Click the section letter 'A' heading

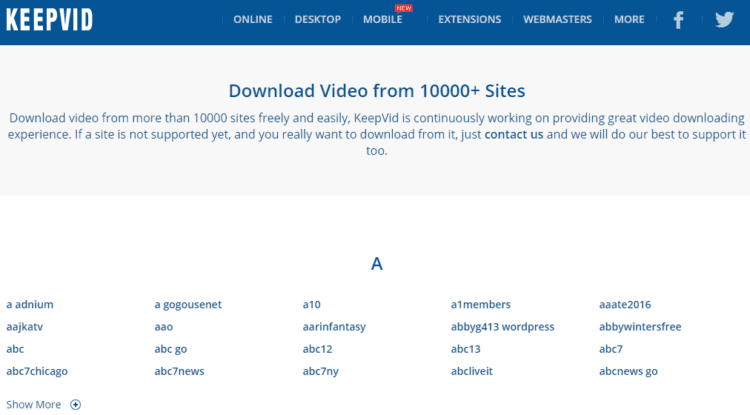click(377, 264)
